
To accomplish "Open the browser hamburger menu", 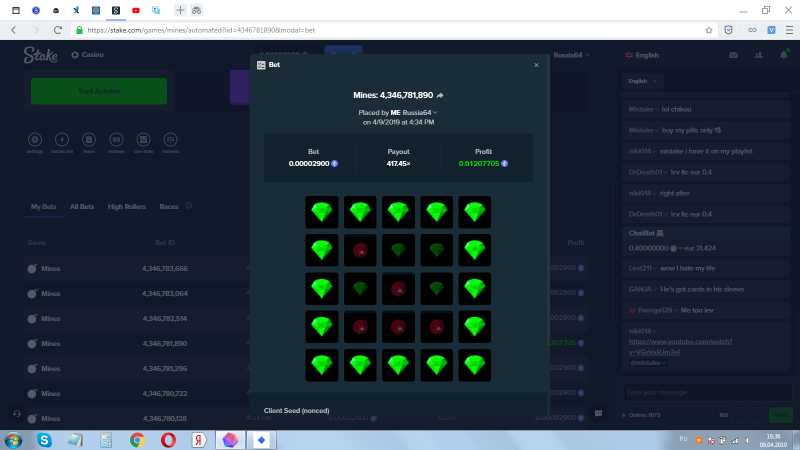I will pyautogui.click(x=789, y=30).
